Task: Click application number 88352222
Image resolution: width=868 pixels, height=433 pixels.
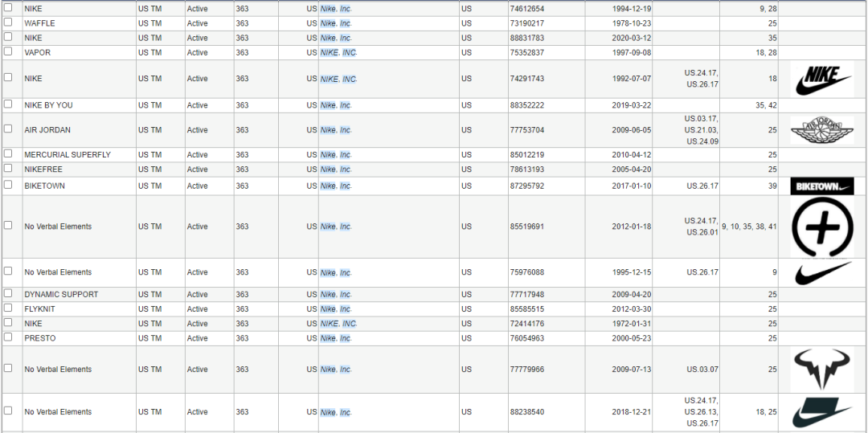Action: click(526, 105)
